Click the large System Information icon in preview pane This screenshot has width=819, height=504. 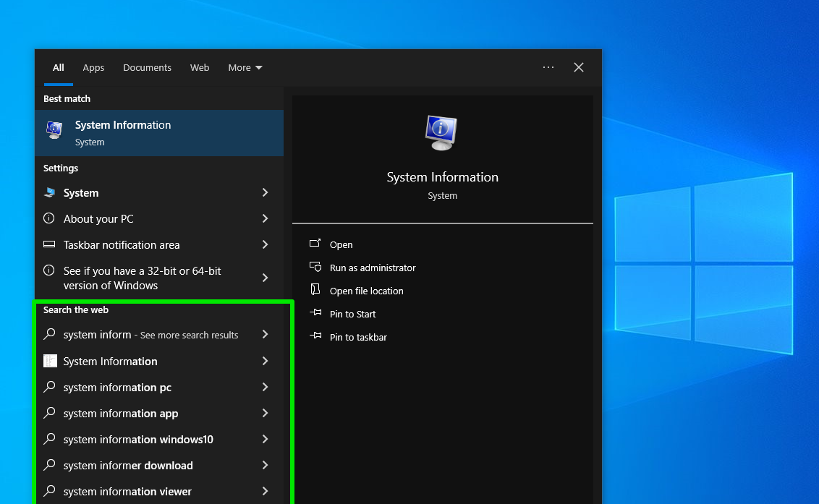[441, 132]
